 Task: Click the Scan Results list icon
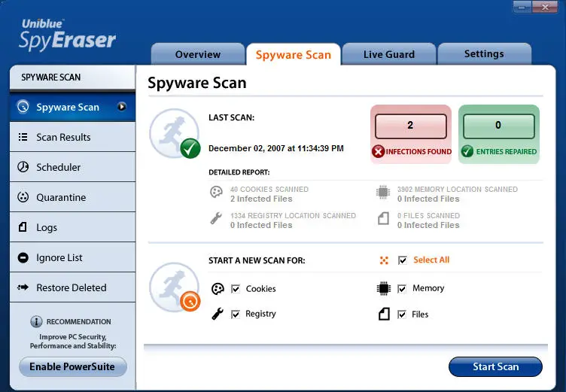(23, 137)
